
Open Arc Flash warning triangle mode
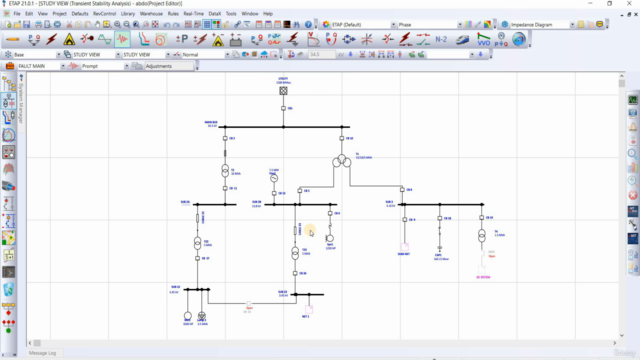(69, 40)
